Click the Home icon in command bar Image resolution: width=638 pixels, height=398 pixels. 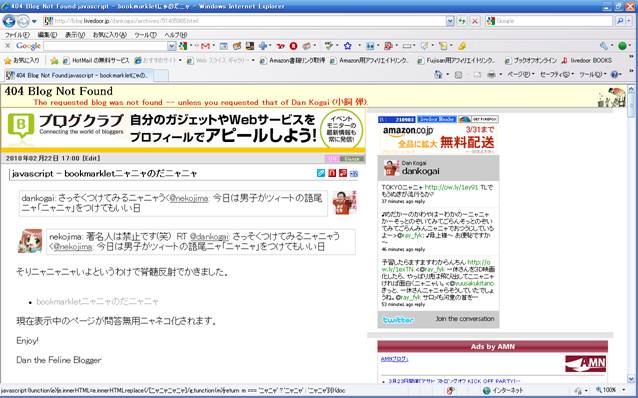[438, 75]
